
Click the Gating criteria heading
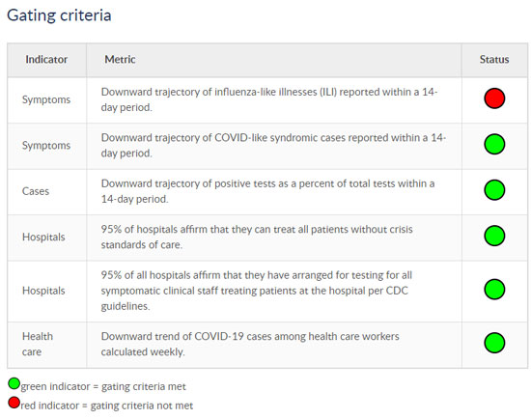click(x=59, y=15)
